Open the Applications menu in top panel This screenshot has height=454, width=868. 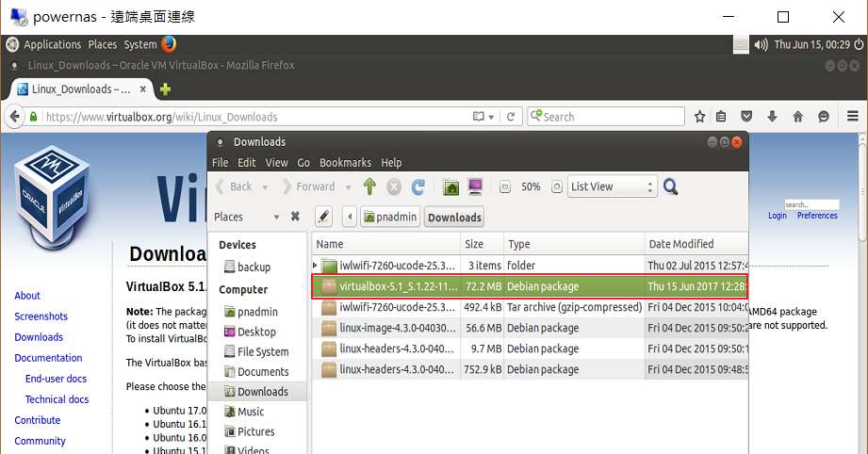click(x=52, y=44)
